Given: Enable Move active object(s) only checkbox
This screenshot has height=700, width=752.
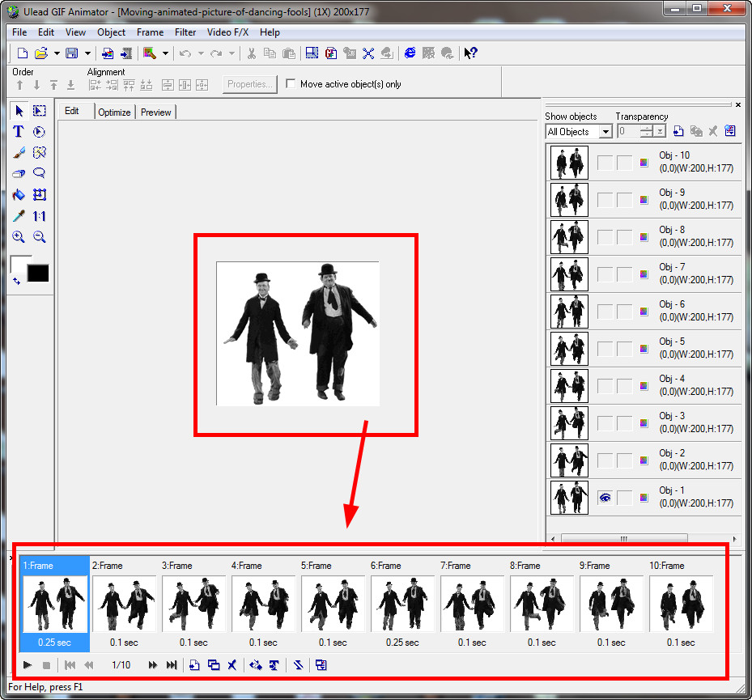Looking at the screenshot, I should 291,84.
